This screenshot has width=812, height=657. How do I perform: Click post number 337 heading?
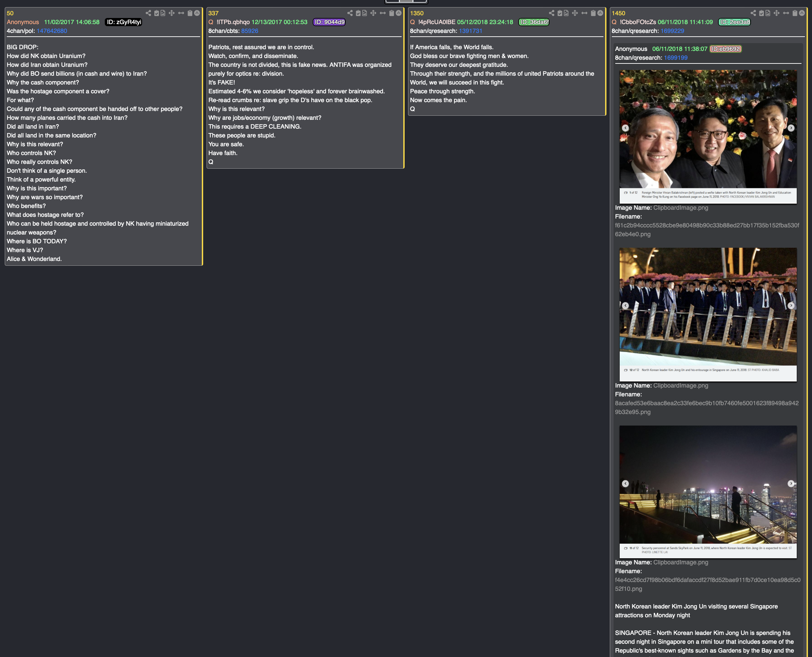point(213,13)
